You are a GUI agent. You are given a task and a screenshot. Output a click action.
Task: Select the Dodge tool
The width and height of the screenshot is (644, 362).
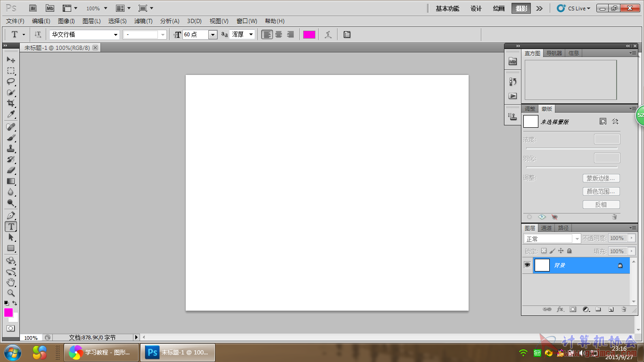[x=11, y=203]
